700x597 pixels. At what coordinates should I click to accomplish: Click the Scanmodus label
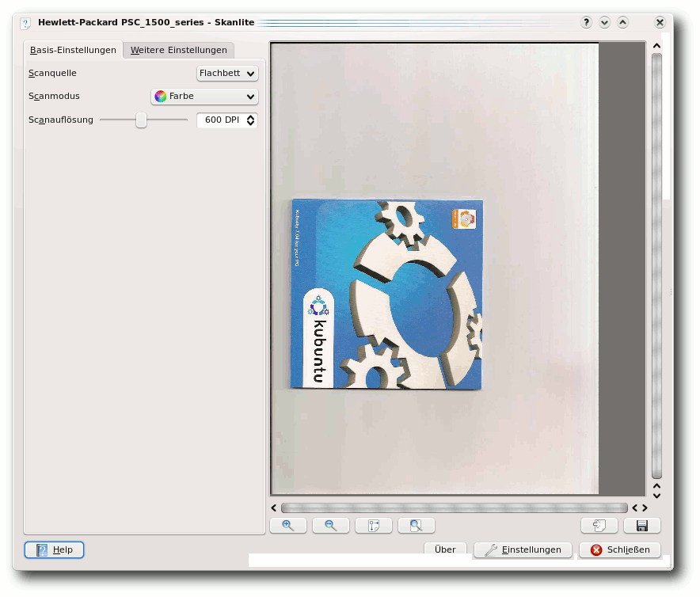(54, 97)
